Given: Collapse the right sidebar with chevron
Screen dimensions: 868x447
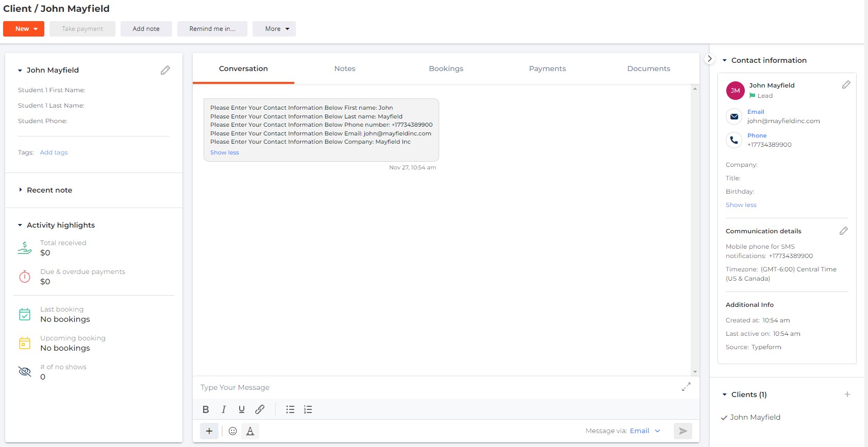Looking at the screenshot, I should (710, 59).
